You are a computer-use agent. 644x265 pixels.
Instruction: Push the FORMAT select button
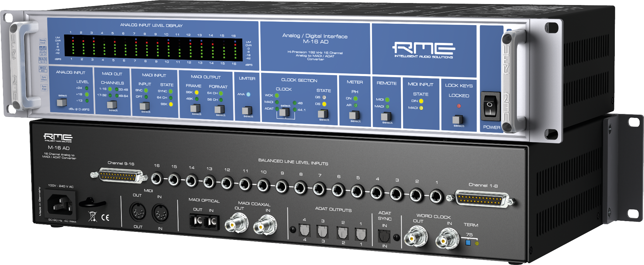219,109
